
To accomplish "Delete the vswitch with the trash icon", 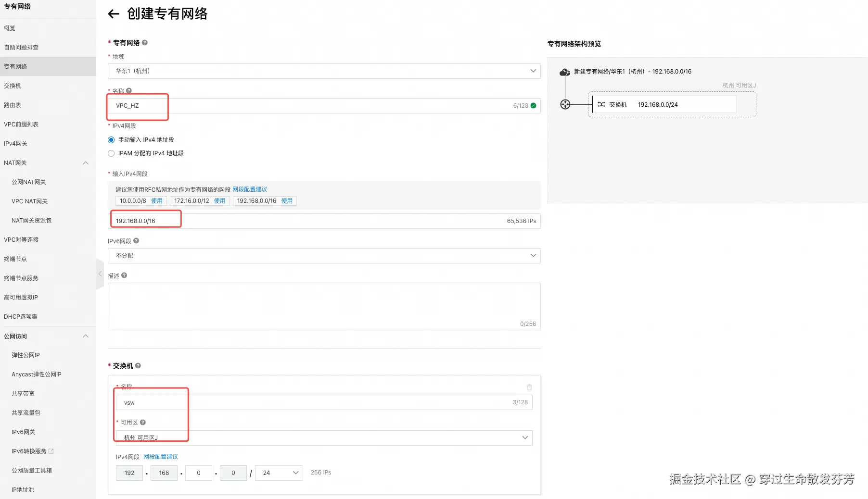I will click(529, 387).
